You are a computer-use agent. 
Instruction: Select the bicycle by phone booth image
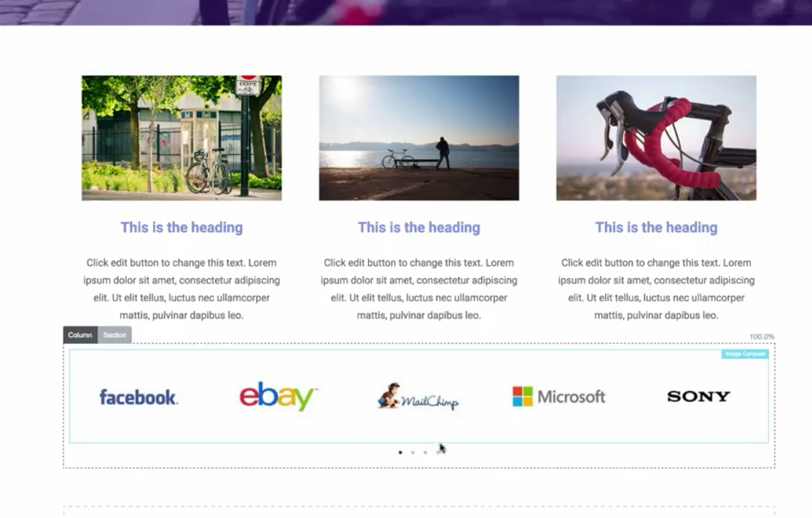[181, 138]
